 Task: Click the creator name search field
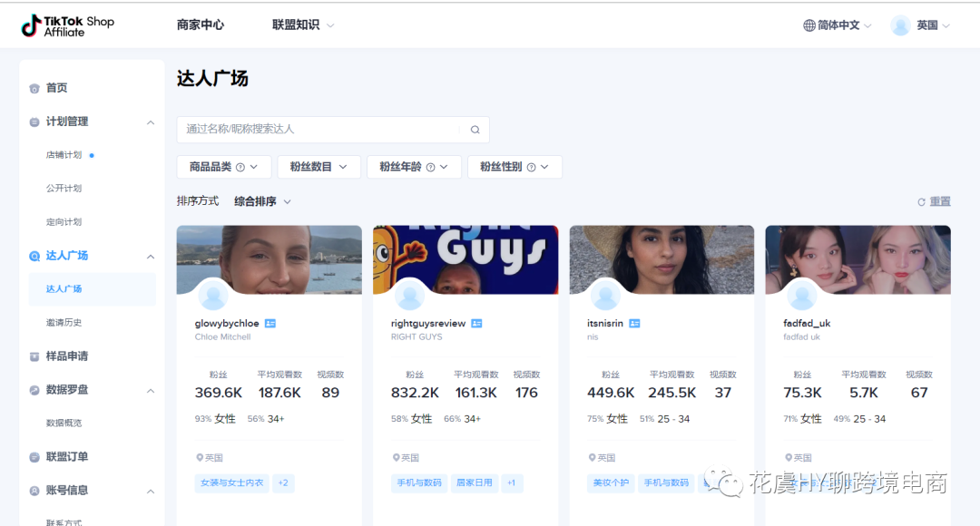[x=318, y=130]
